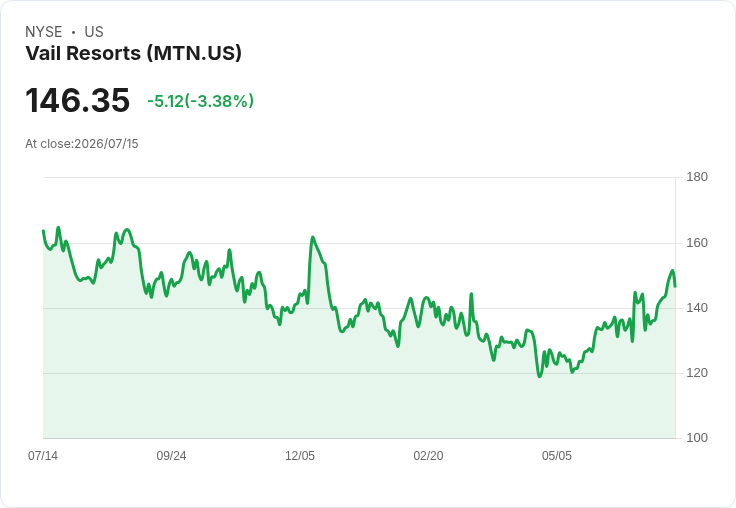Click the December price spike peak on chart

pyautogui.click(x=313, y=238)
